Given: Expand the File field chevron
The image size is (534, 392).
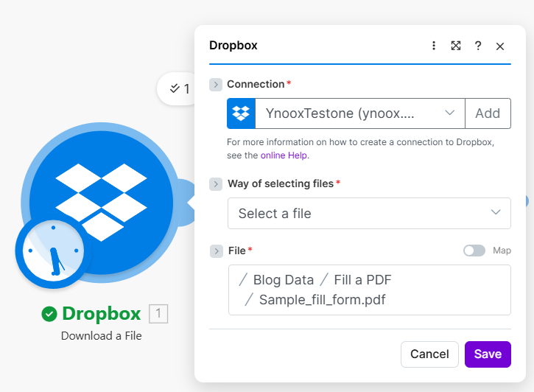Looking at the screenshot, I should click(216, 251).
